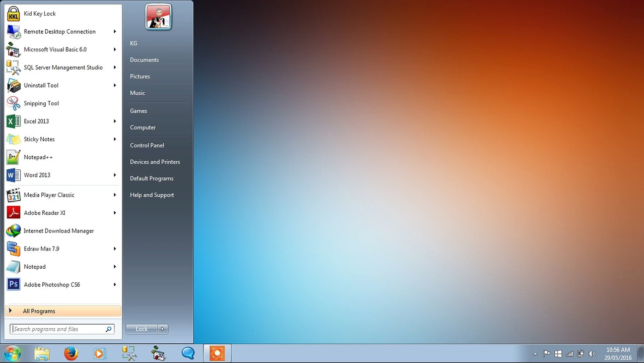The width and height of the screenshot is (644, 363).
Task: Click the Show desktop strip
Action: 640,354
